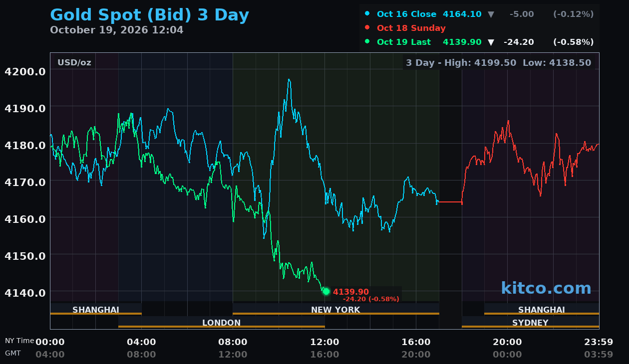Viewport: 629px width, 364px height.
Task: Click the last price 4139.90 in legend
Action: click(x=462, y=42)
